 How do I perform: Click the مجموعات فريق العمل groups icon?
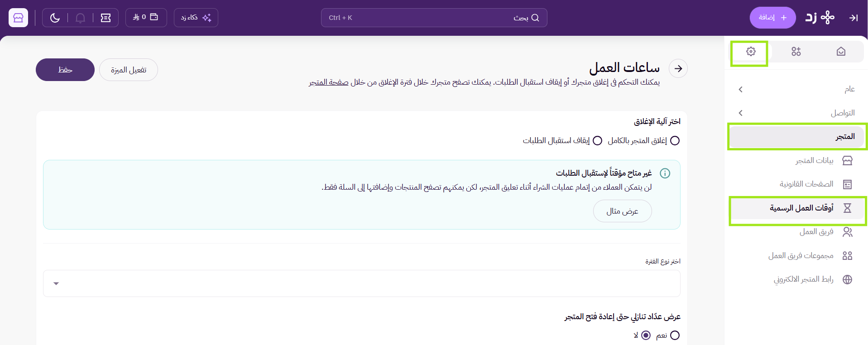[848, 256]
